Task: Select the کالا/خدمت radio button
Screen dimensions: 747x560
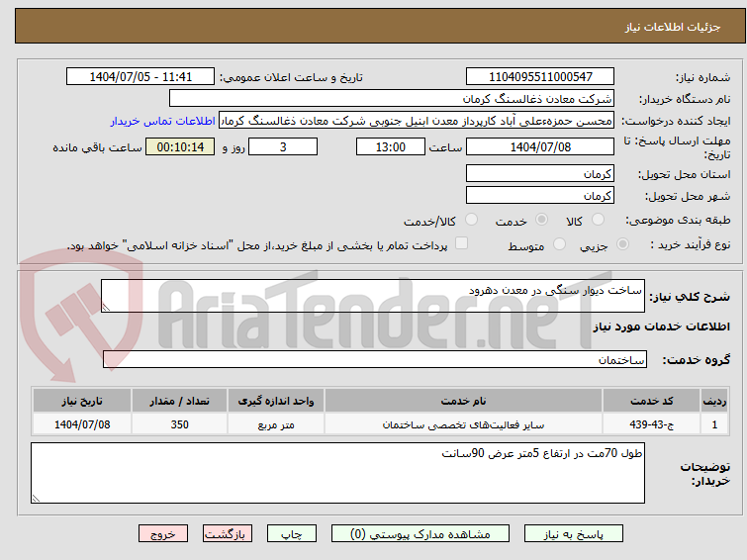Action: click(471, 220)
